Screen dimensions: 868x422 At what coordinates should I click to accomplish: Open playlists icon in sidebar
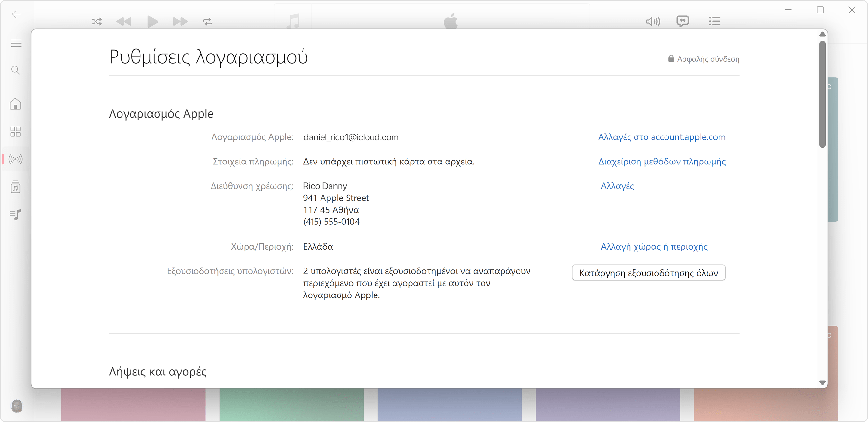point(15,214)
